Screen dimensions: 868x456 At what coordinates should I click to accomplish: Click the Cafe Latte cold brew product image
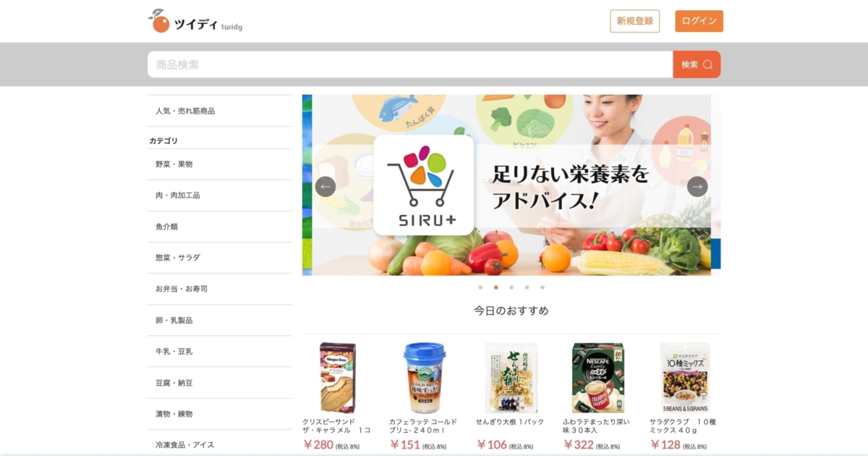(425, 378)
